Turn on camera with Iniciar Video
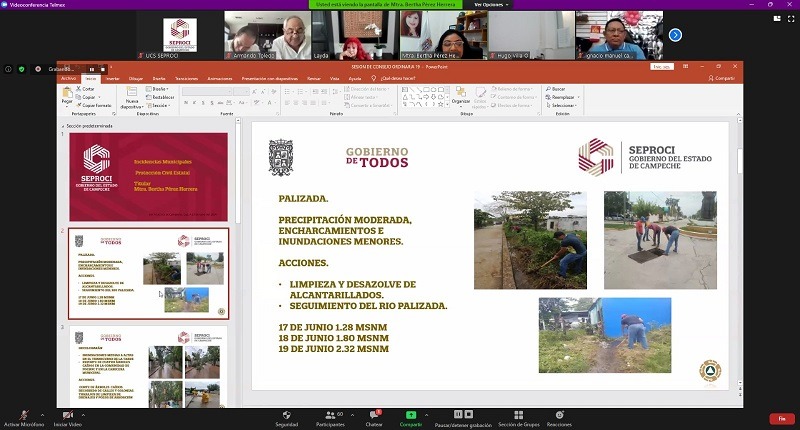 pos(67,414)
